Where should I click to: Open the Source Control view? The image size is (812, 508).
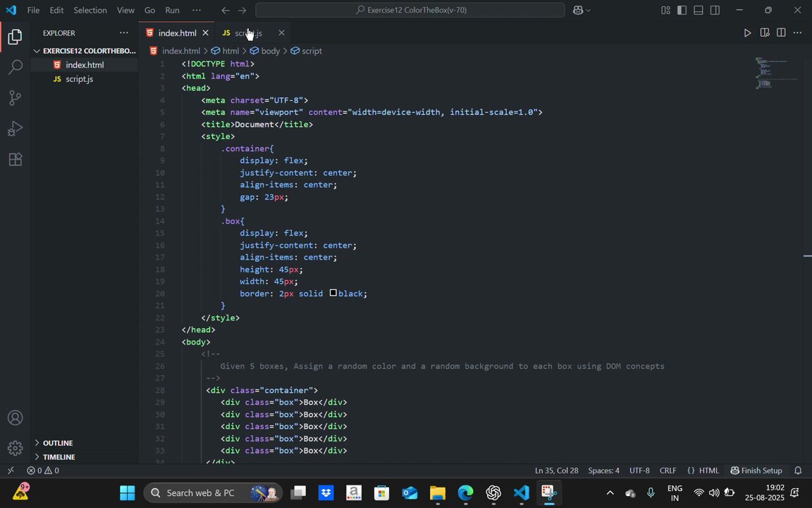click(15, 97)
